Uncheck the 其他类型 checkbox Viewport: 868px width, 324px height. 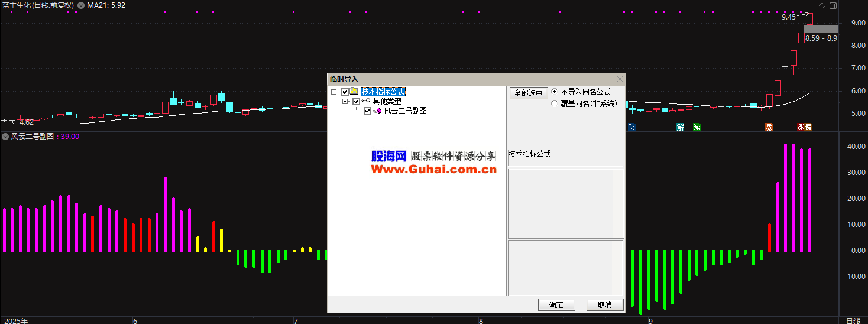point(356,101)
